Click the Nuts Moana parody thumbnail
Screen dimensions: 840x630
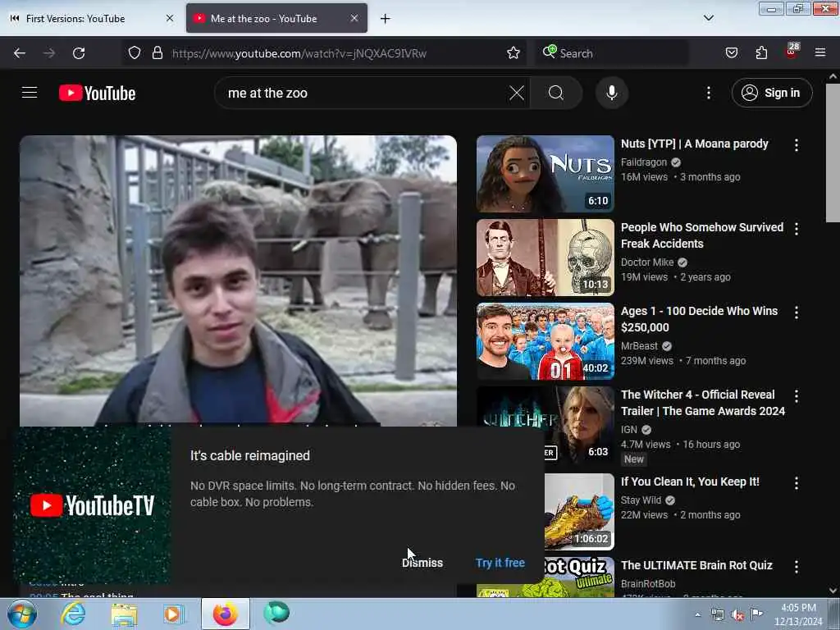[545, 174]
